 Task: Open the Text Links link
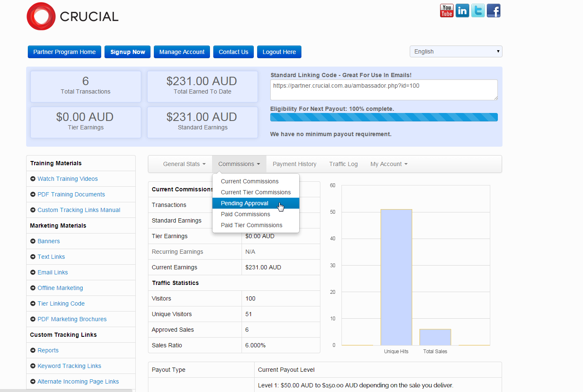(51, 257)
